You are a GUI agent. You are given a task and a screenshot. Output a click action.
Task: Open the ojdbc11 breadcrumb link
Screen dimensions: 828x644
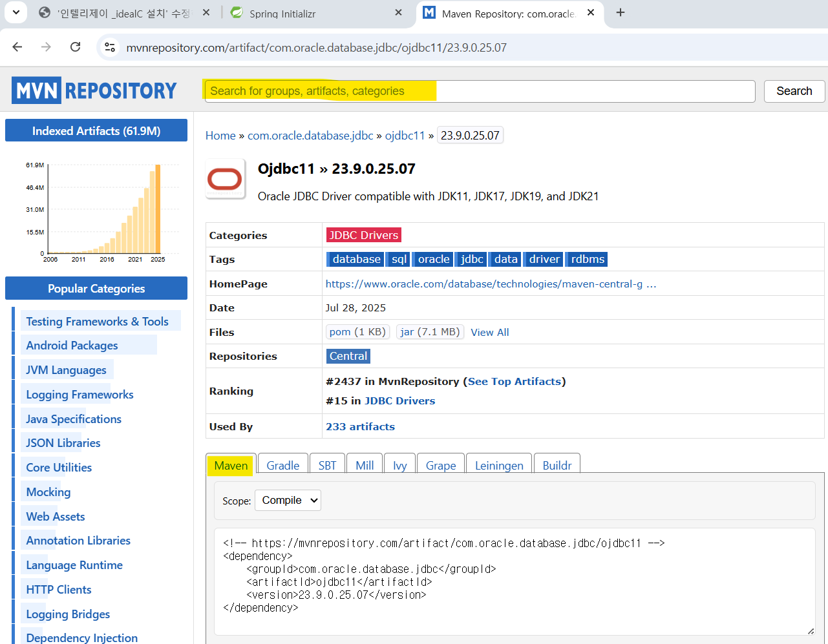pyautogui.click(x=405, y=136)
